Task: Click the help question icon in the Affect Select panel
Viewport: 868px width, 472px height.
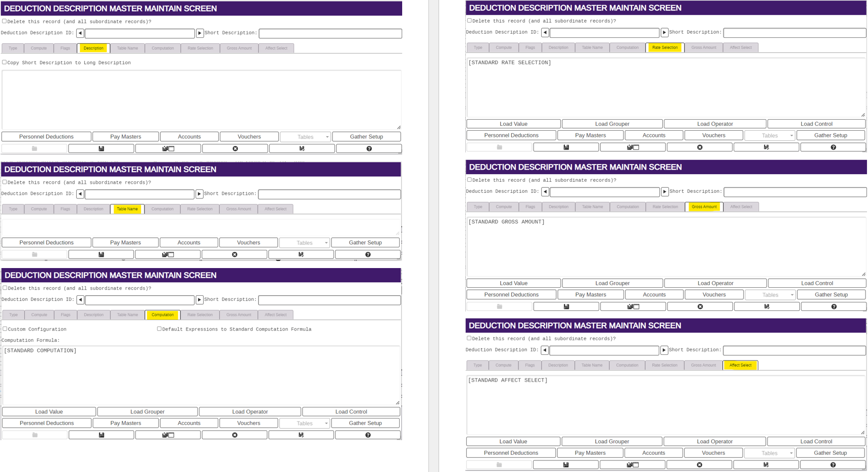Action: tap(833, 464)
